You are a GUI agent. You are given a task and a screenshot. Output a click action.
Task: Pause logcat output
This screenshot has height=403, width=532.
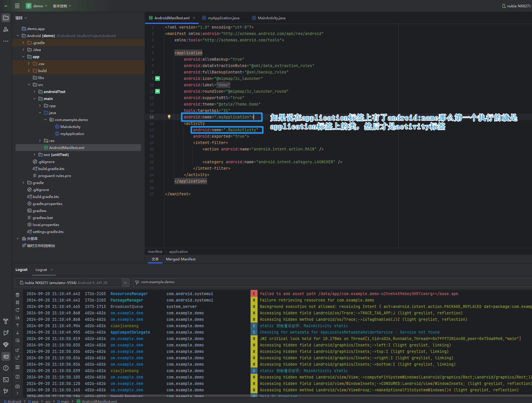[x=17, y=302]
